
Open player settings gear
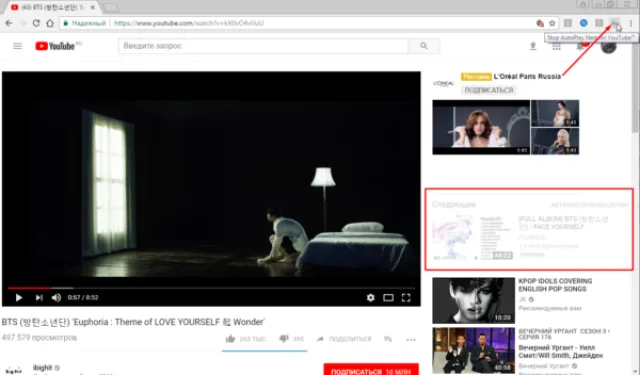tap(370, 297)
